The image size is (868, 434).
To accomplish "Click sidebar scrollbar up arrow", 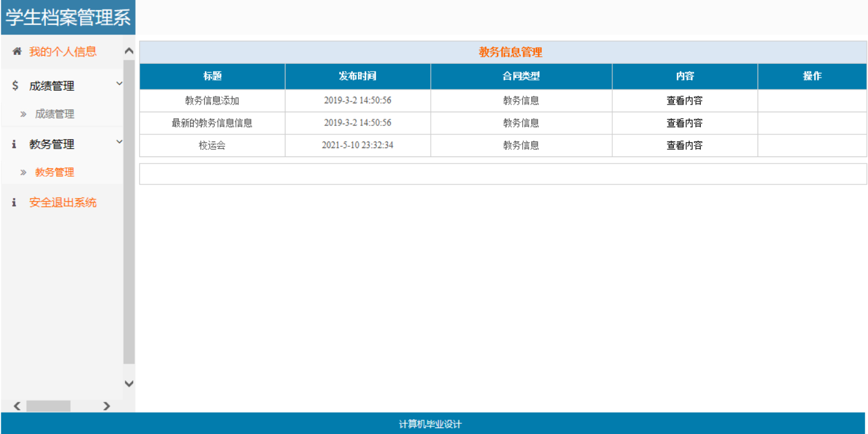I will (129, 51).
